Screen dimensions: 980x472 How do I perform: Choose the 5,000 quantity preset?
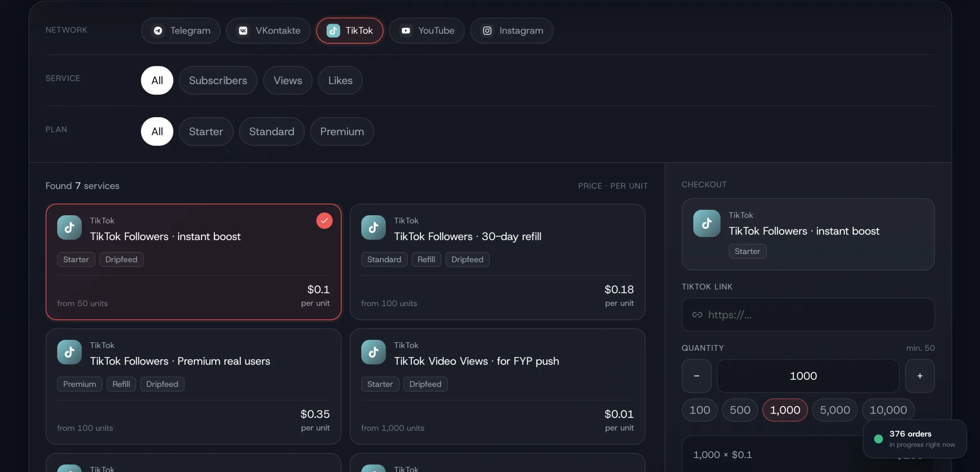point(835,410)
